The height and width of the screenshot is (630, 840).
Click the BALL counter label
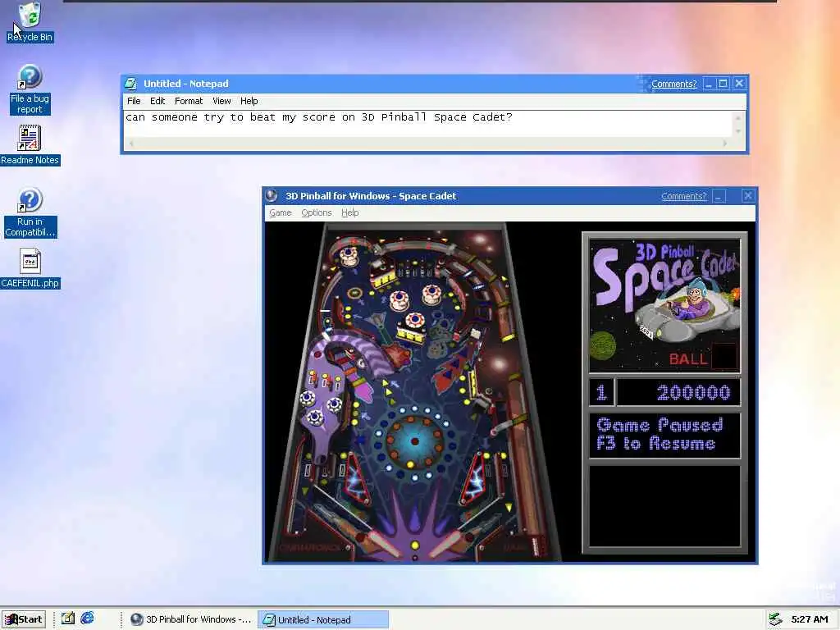point(688,358)
